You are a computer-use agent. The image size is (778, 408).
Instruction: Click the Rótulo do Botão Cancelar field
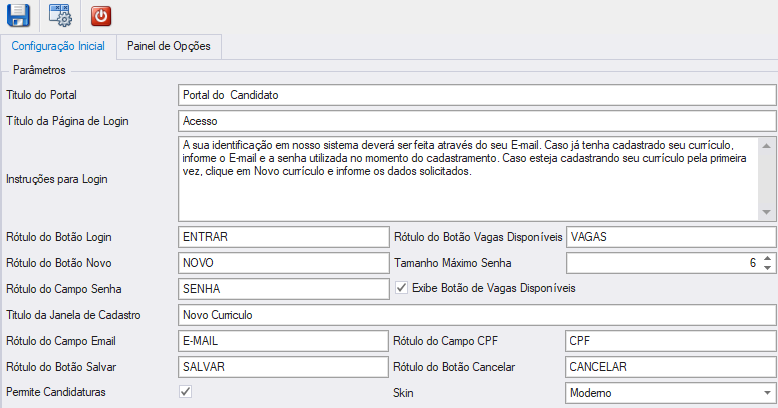pyautogui.click(x=671, y=367)
